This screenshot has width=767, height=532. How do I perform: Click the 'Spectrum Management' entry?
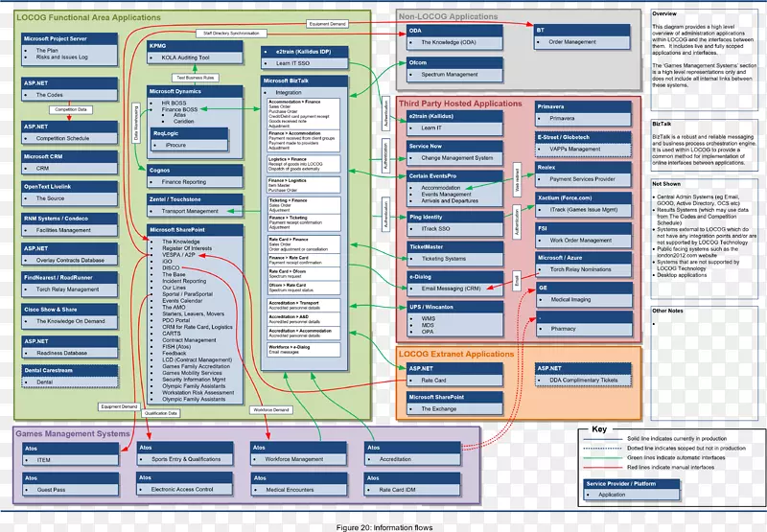point(450,75)
